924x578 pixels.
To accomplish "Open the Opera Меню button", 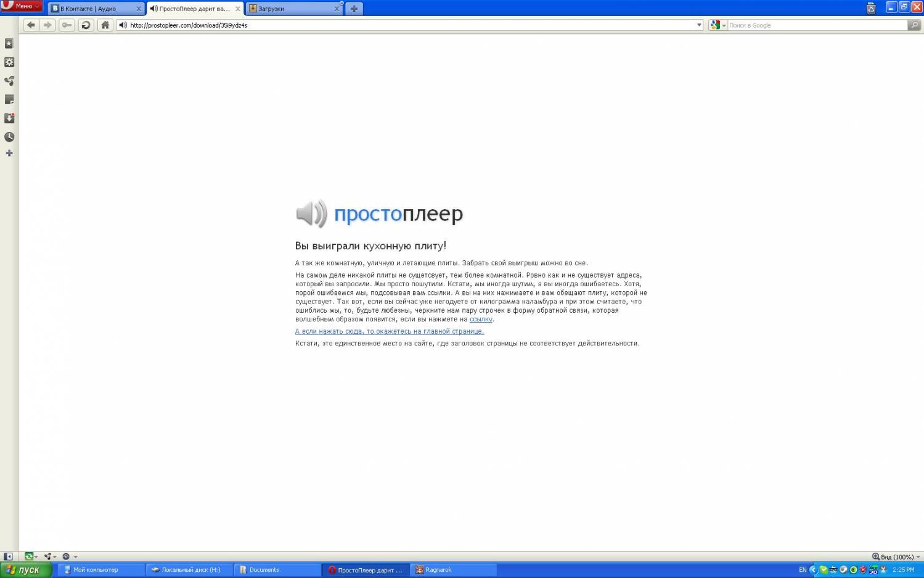I will [21, 6].
